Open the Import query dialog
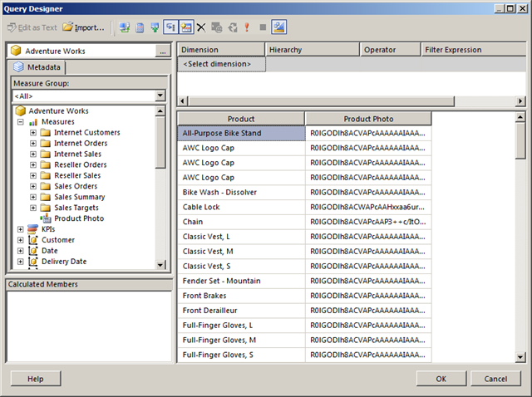 83,27
